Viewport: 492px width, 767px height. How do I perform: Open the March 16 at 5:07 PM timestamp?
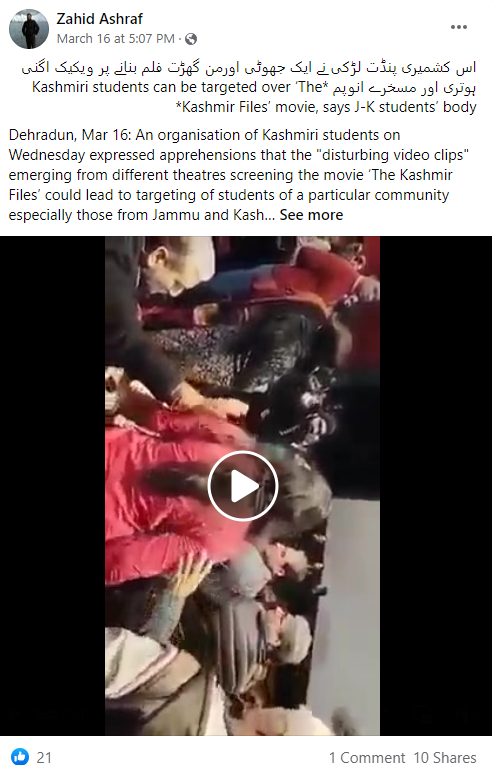pyautogui.click(x=115, y=39)
